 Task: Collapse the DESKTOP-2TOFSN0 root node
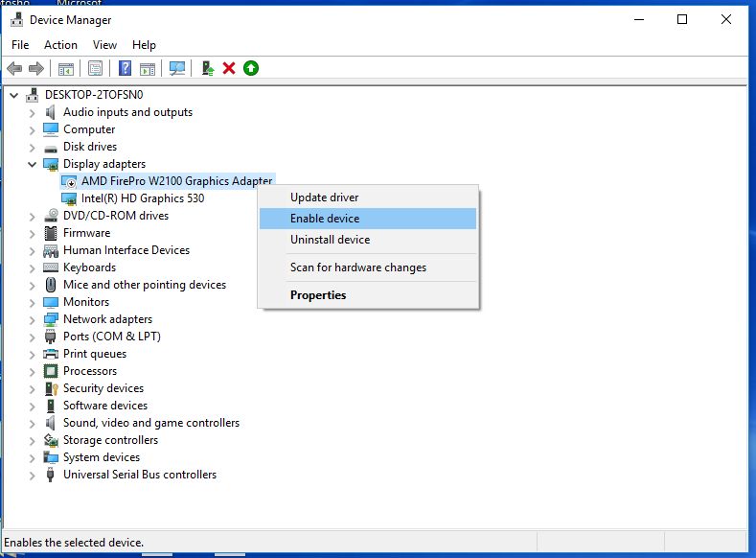14,96
